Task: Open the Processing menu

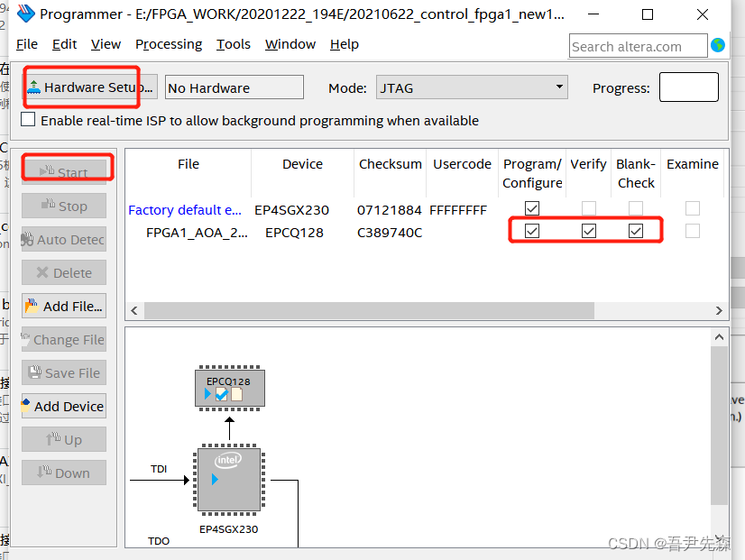Action: tap(169, 44)
